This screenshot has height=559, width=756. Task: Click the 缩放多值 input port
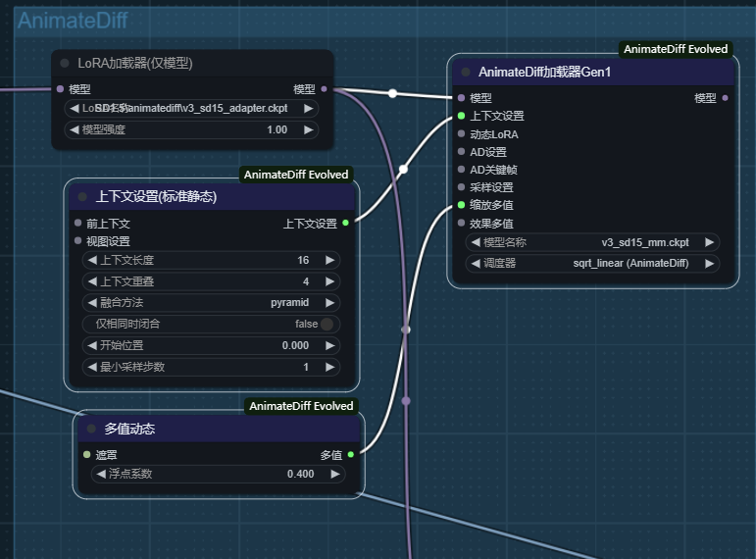[x=461, y=205]
